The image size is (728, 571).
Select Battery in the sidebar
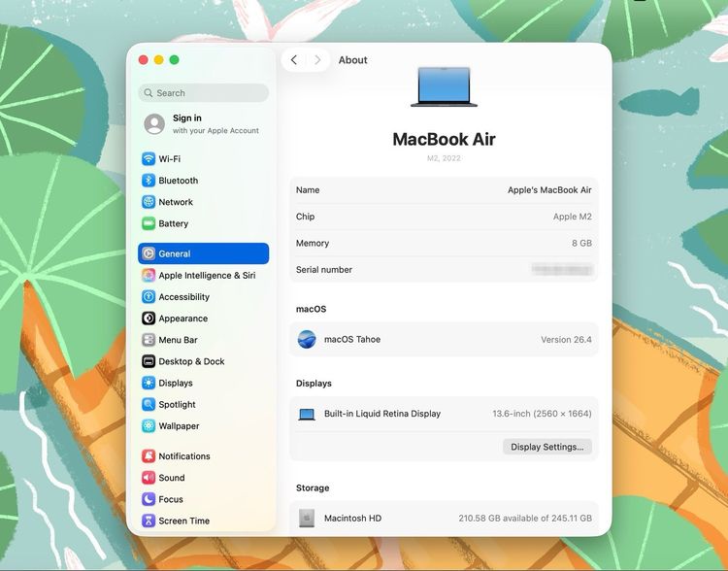pyautogui.click(x=204, y=223)
